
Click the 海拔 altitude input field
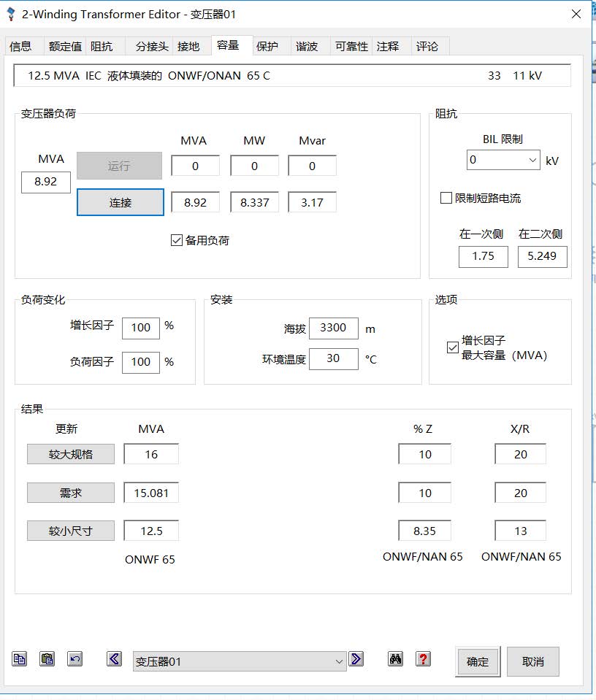[333, 328]
